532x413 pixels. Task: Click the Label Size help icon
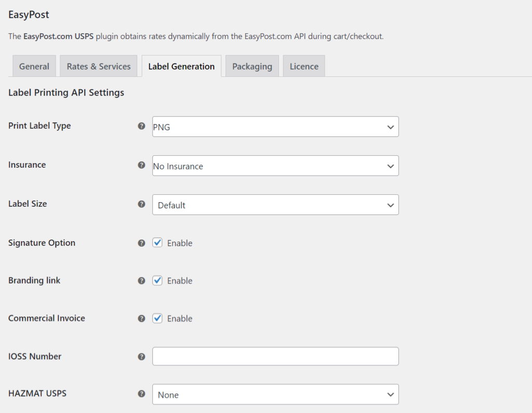(141, 204)
